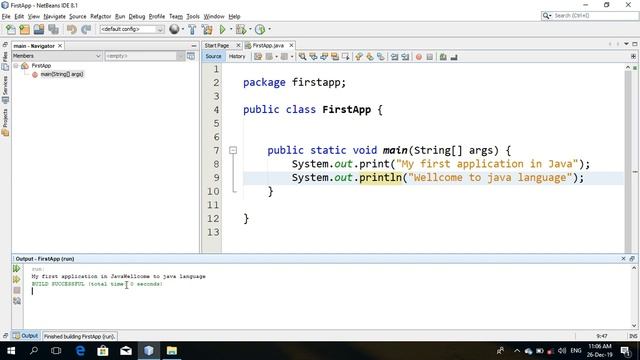Click the Shift Line Left icon
The image size is (640, 360).
pos(394,57)
